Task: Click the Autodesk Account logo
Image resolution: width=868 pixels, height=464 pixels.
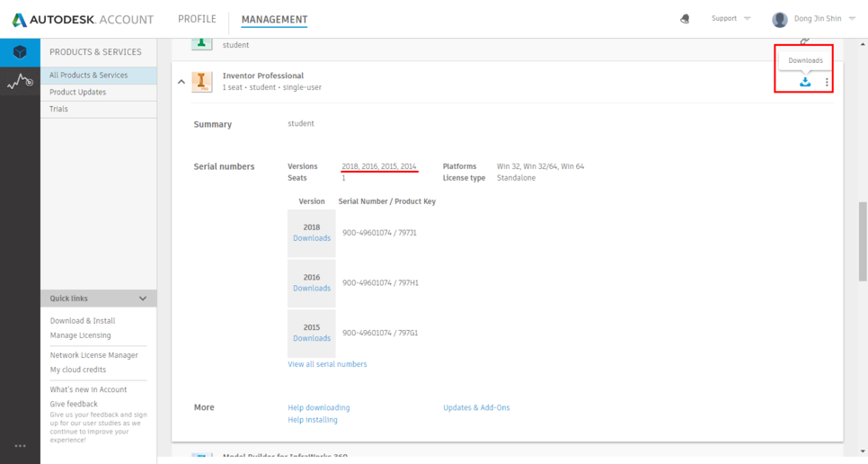Action: pos(83,20)
